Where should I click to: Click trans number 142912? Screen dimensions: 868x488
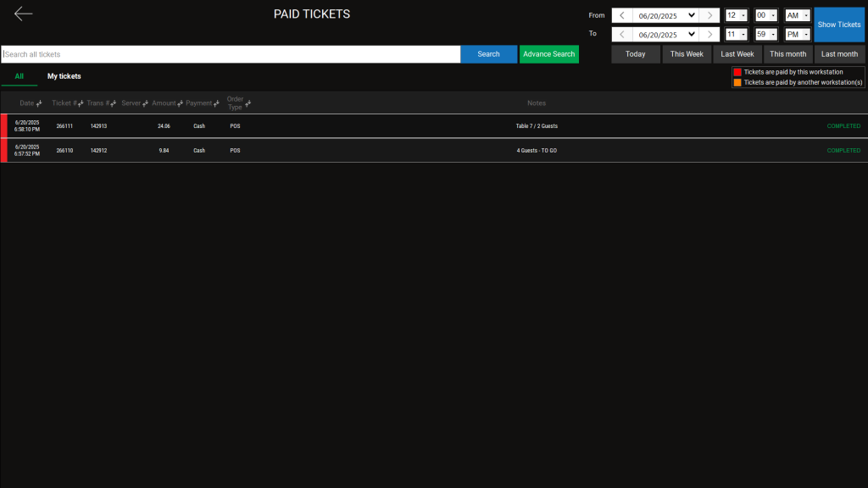click(x=98, y=151)
